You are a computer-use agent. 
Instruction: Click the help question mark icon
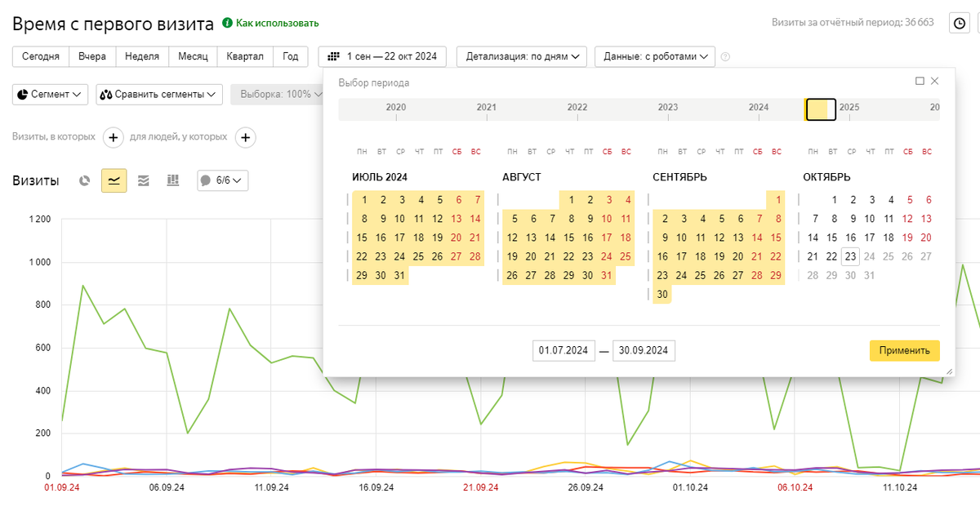725,57
